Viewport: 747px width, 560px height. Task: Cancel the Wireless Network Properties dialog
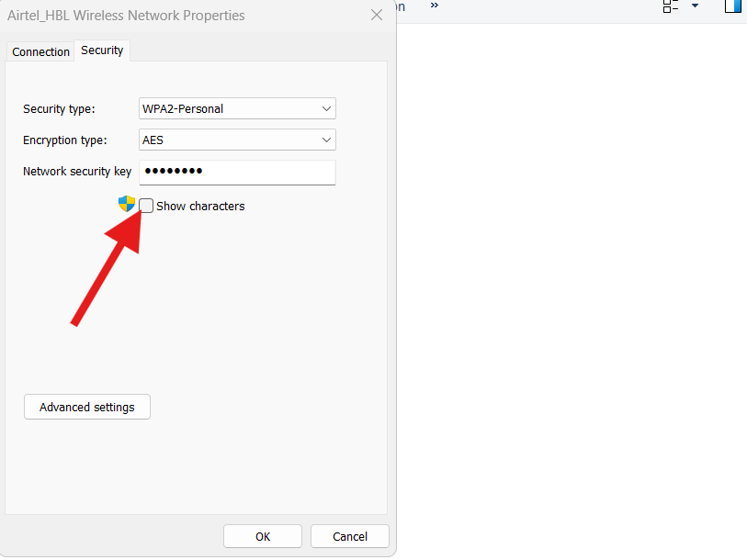tap(349, 536)
